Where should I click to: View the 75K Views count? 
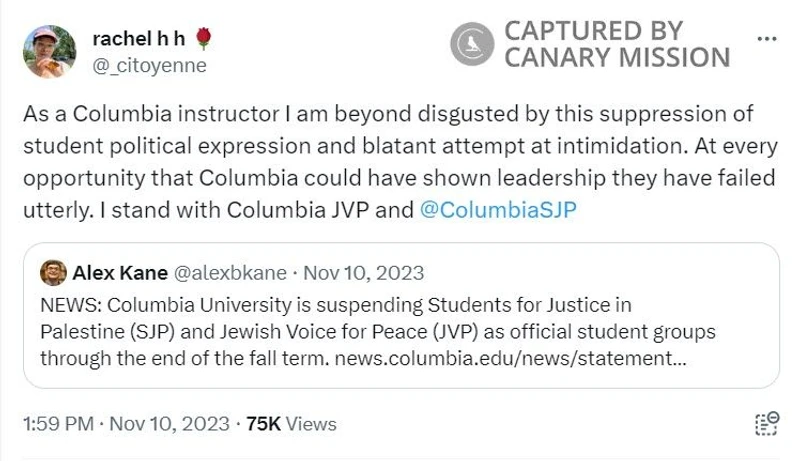pos(291,424)
